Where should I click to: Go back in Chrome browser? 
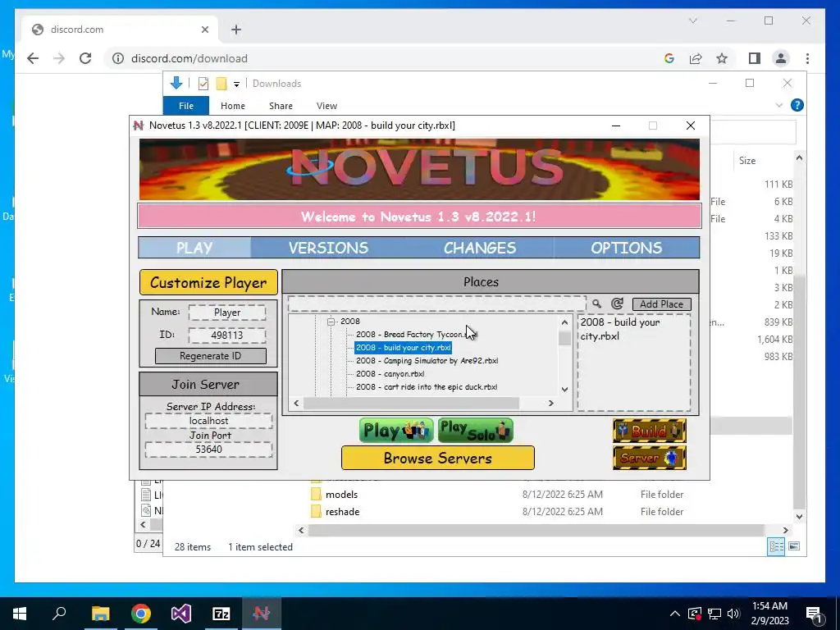(x=33, y=58)
